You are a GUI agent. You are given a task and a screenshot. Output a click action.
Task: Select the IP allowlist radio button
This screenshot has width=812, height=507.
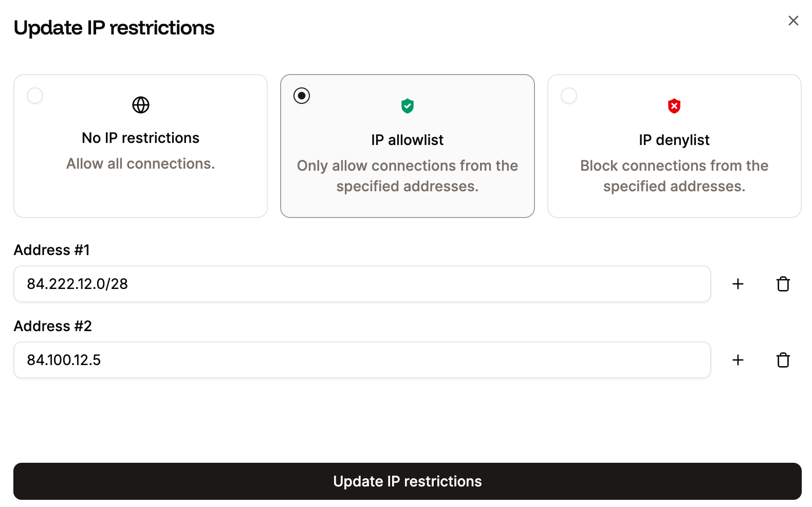[302, 95]
